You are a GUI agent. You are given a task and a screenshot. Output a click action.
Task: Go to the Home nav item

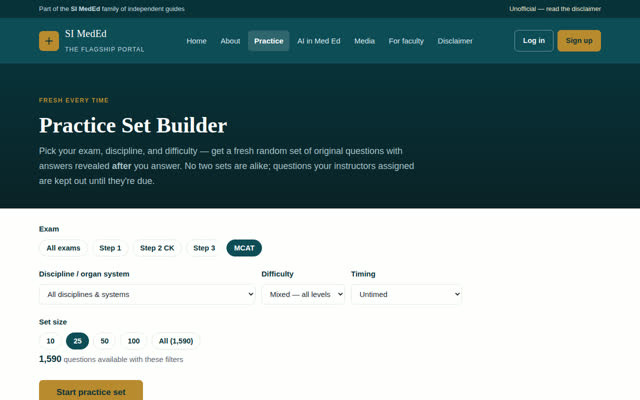click(196, 41)
